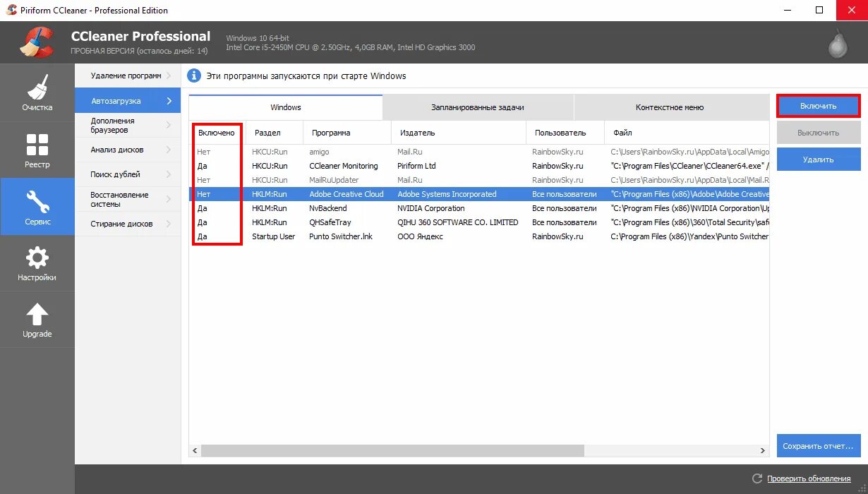Screen dimensions: 868x494
Task: Click chevron next to Удаление программ
Action: [169, 76]
